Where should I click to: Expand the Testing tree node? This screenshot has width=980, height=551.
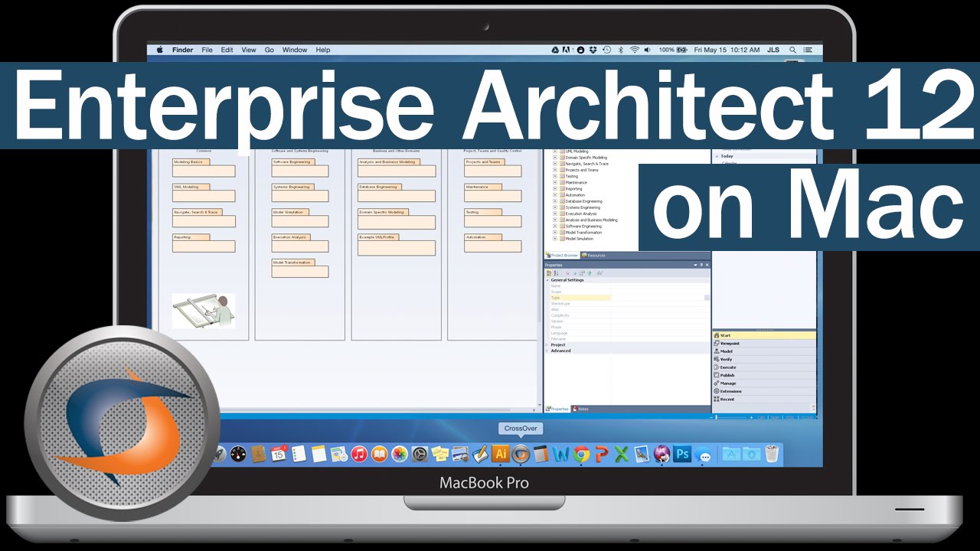(x=555, y=176)
